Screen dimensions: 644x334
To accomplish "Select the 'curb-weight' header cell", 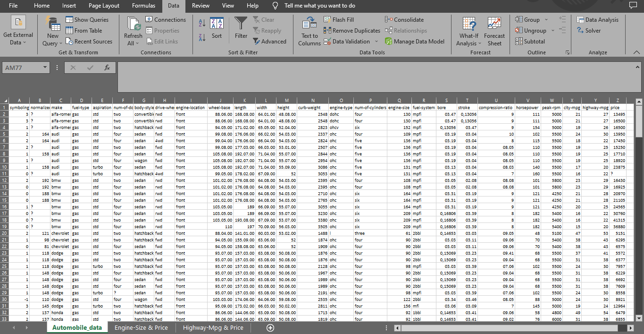I will click(313, 108).
